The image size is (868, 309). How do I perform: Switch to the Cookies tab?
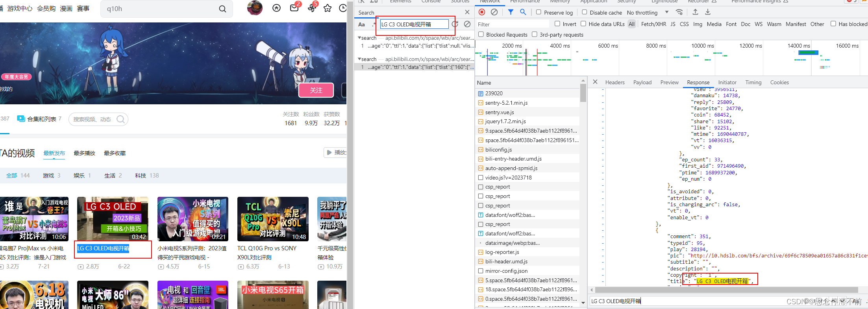click(779, 82)
